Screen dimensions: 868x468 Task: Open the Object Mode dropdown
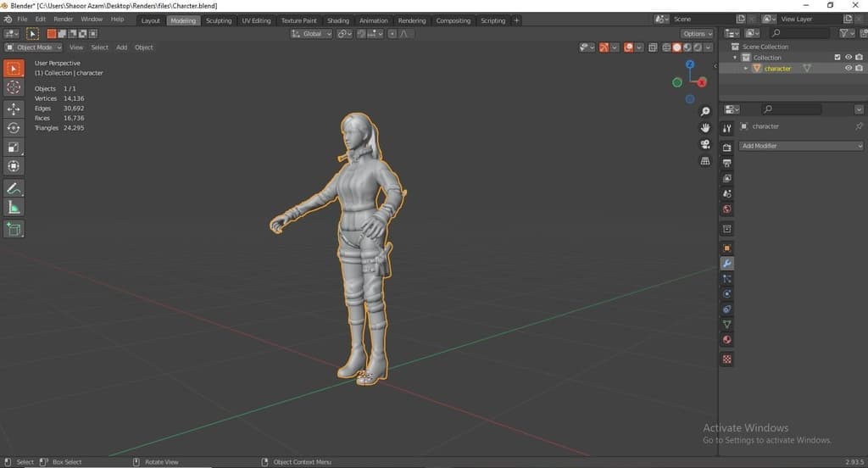[34, 47]
